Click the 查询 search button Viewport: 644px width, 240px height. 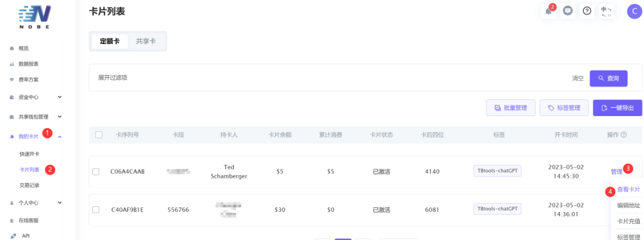[608, 79]
